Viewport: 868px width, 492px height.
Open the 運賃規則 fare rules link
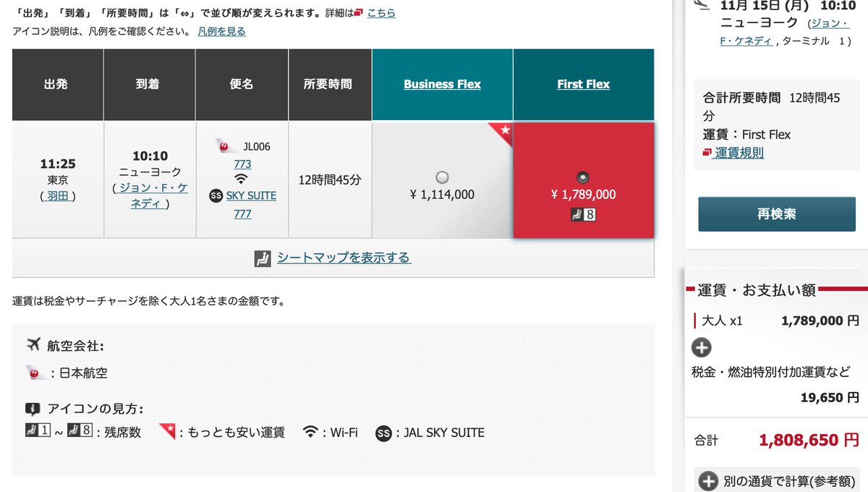point(739,153)
